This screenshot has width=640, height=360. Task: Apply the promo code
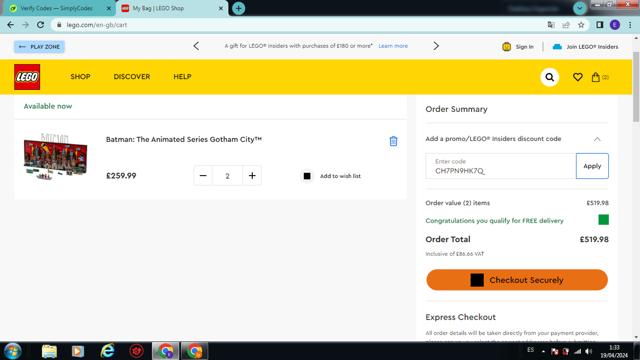(592, 166)
